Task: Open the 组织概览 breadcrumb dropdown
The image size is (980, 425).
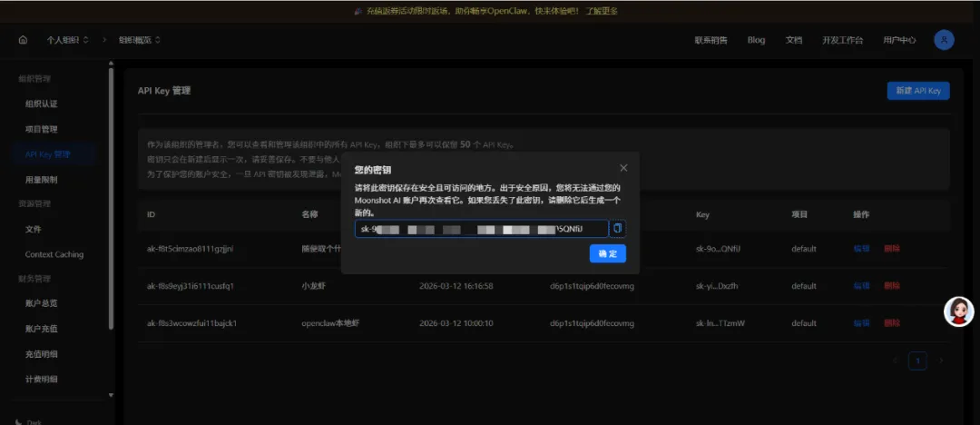Action: click(140, 40)
